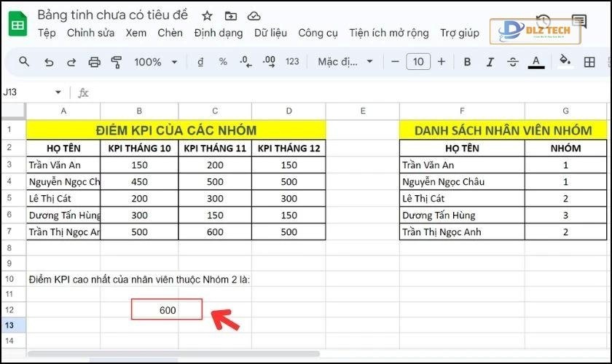Open the text color picker

[x=537, y=62]
